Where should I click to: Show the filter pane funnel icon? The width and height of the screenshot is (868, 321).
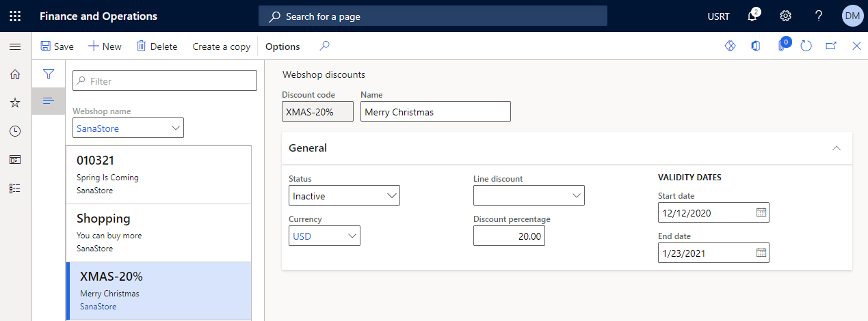(x=49, y=74)
